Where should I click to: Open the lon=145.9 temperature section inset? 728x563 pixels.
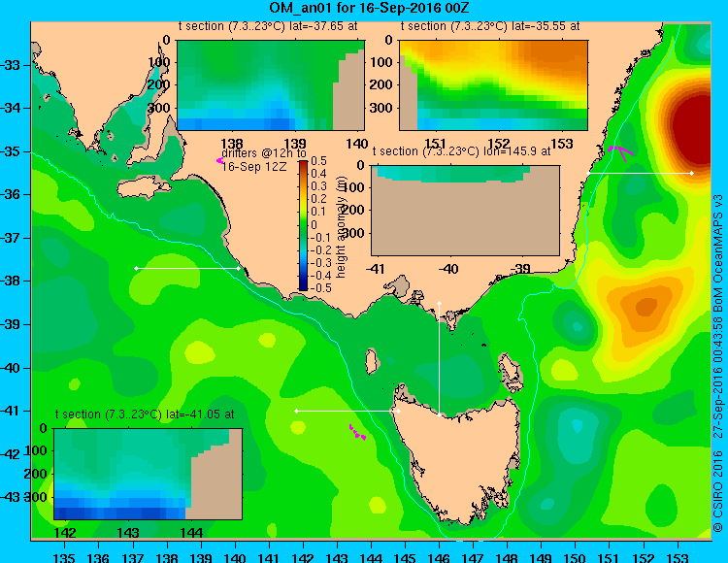465,211
